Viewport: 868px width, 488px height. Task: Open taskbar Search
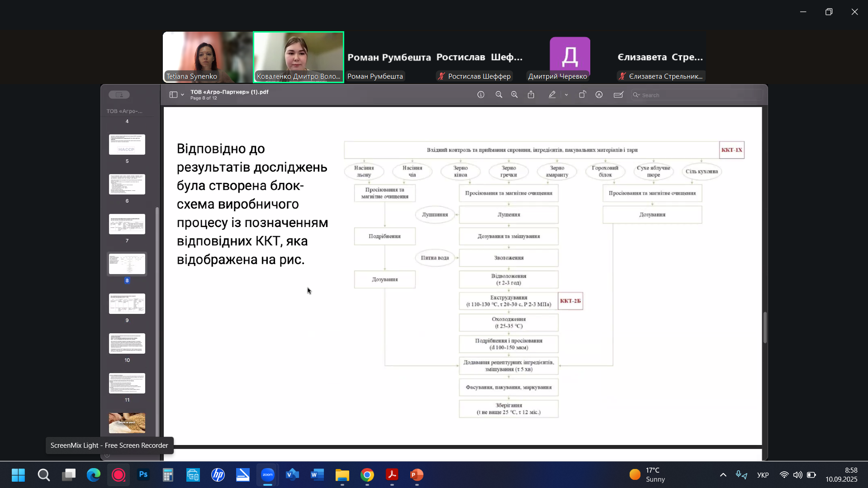pyautogui.click(x=43, y=475)
